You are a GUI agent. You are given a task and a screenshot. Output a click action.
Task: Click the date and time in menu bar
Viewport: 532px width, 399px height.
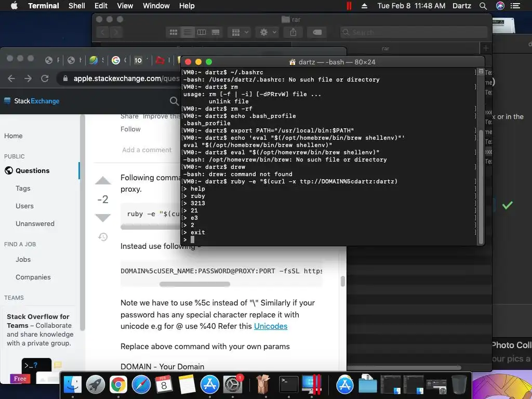[x=411, y=6]
